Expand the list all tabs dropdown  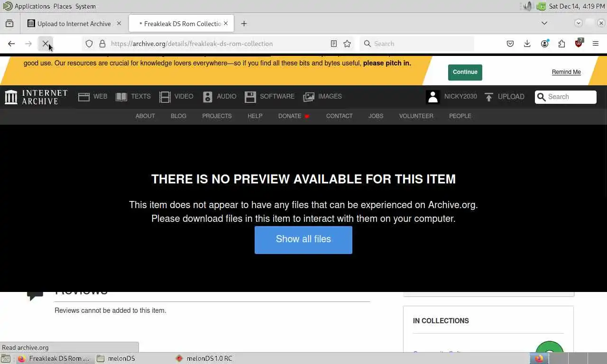pos(544,23)
